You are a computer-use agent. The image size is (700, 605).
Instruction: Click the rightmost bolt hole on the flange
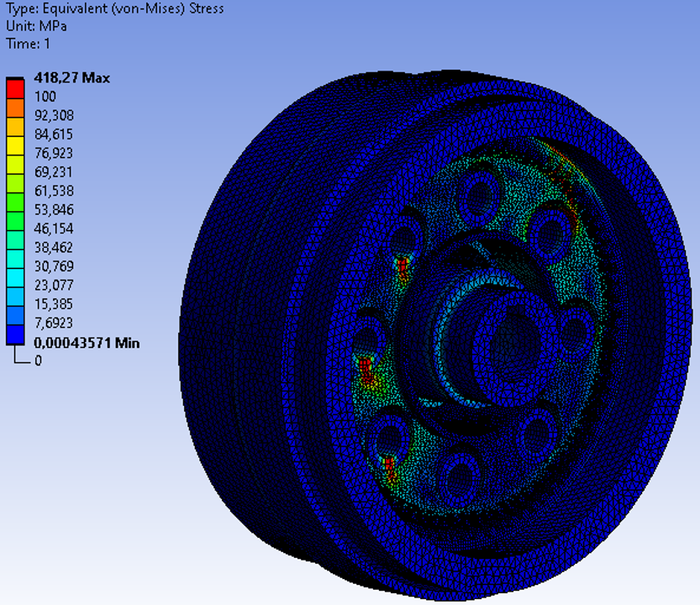pyautogui.click(x=578, y=332)
